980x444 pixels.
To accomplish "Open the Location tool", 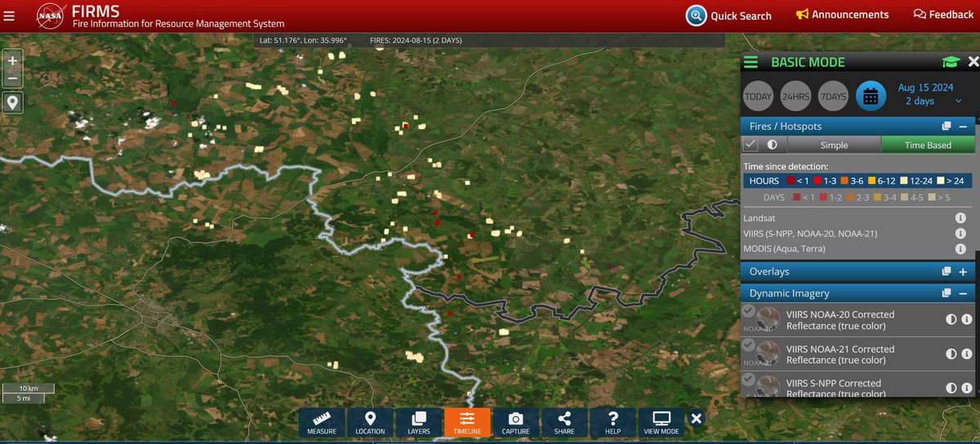I will pos(370,423).
